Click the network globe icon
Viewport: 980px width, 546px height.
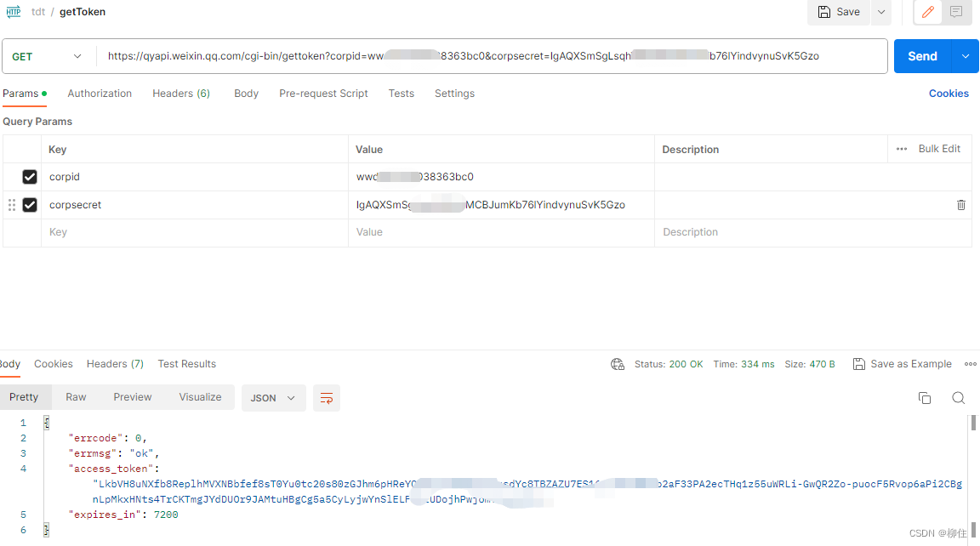click(618, 364)
